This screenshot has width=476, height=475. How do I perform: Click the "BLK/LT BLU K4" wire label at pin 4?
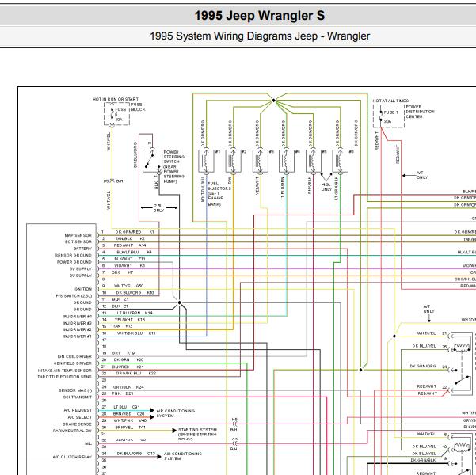coord(134,253)
